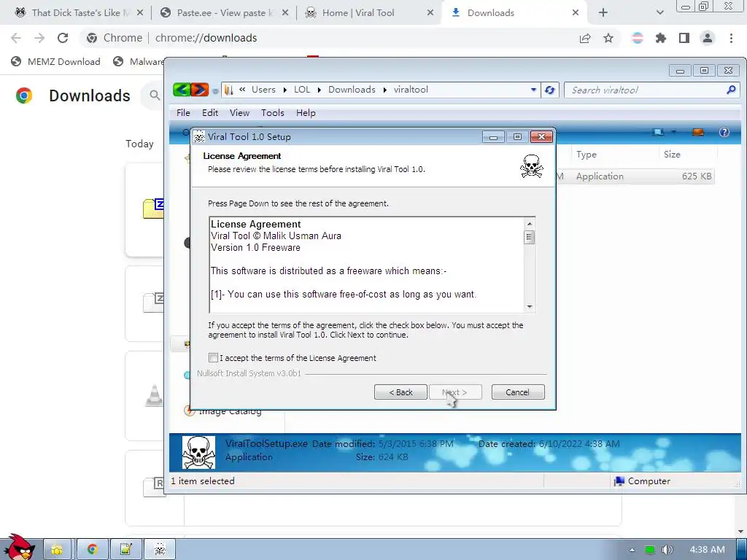This screenshot has width=747, height=560.
Task: Open the Chrome profile avatar
Action: (x=708, y=38)
